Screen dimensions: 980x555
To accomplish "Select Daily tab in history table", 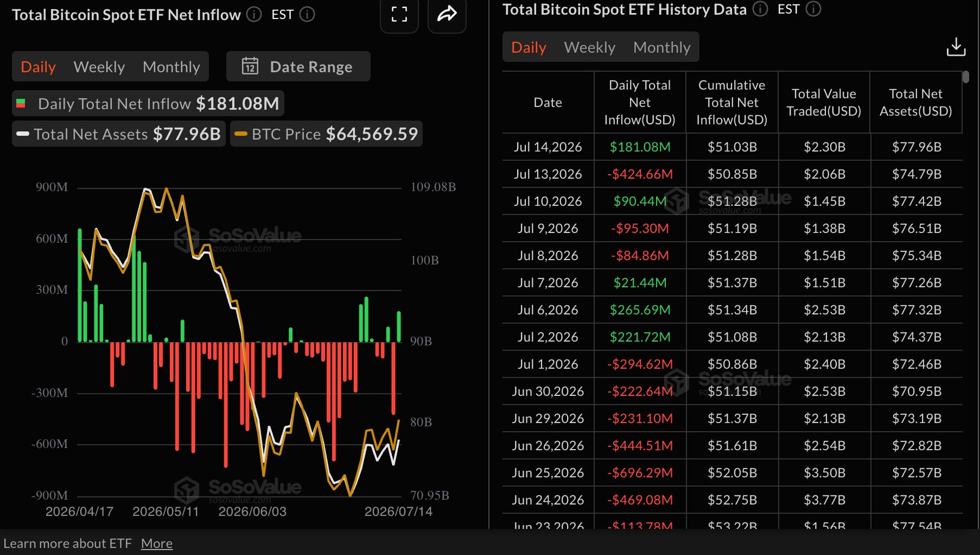I will 529,47.
